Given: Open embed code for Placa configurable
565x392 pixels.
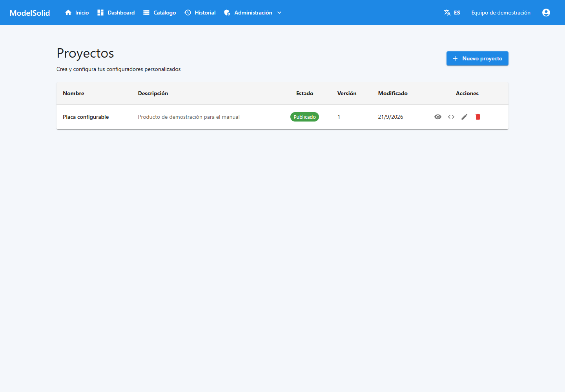Looking at the screenshot, I should [451, 117].
